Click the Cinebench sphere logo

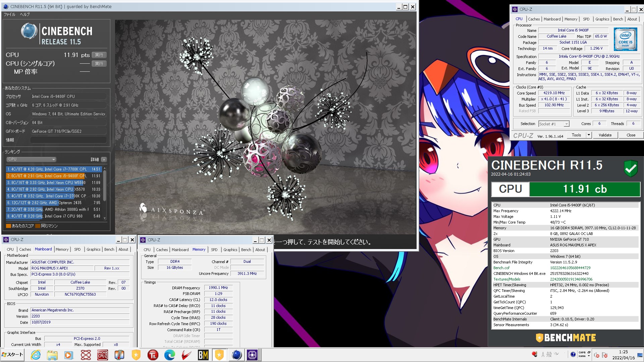point(29,32)
